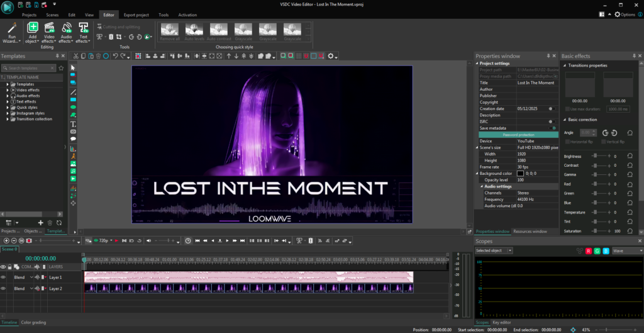Select the Add image tool
644x333 pixels.
(73, 164)
